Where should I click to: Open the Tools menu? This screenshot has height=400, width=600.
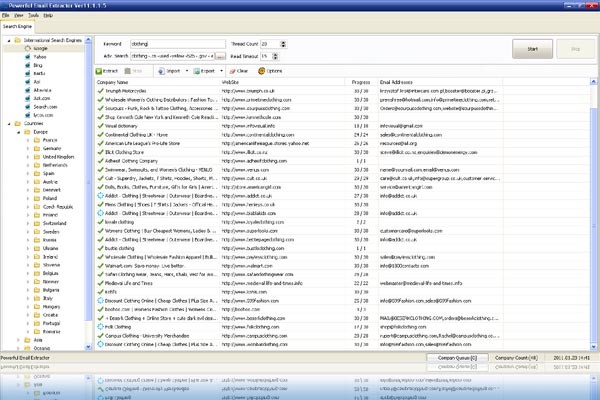coord(33,15)
